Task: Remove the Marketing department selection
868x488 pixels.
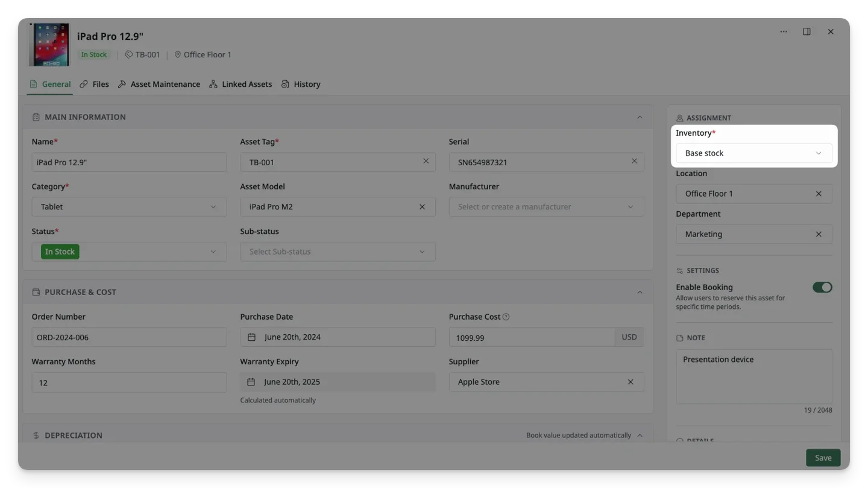Action: click(819, 234)
